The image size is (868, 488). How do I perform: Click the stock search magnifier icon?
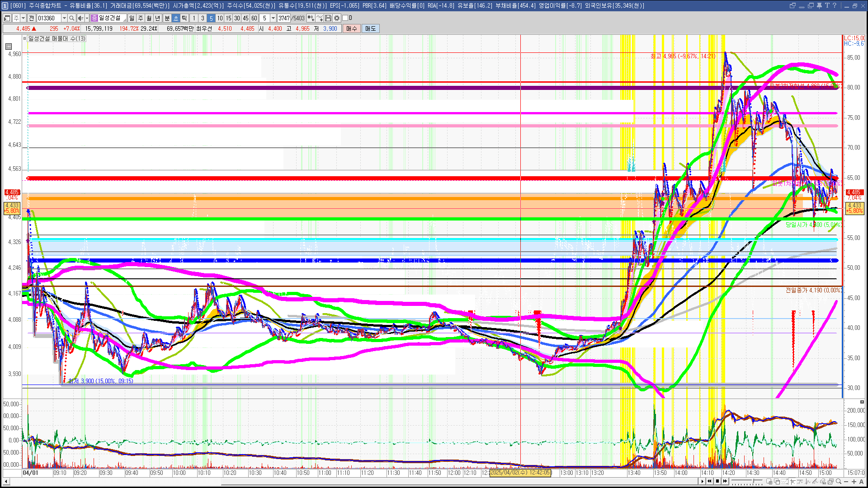(x=71, y=18)
